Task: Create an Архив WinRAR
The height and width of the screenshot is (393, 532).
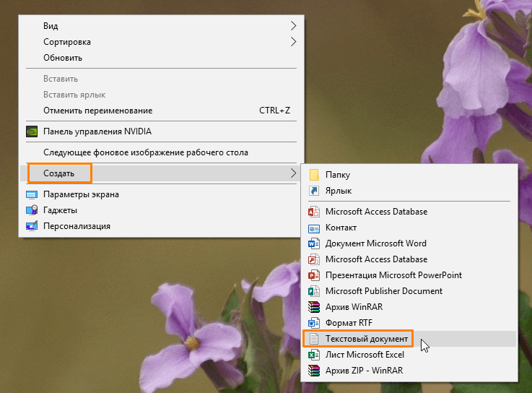Action: click(409, 307)
